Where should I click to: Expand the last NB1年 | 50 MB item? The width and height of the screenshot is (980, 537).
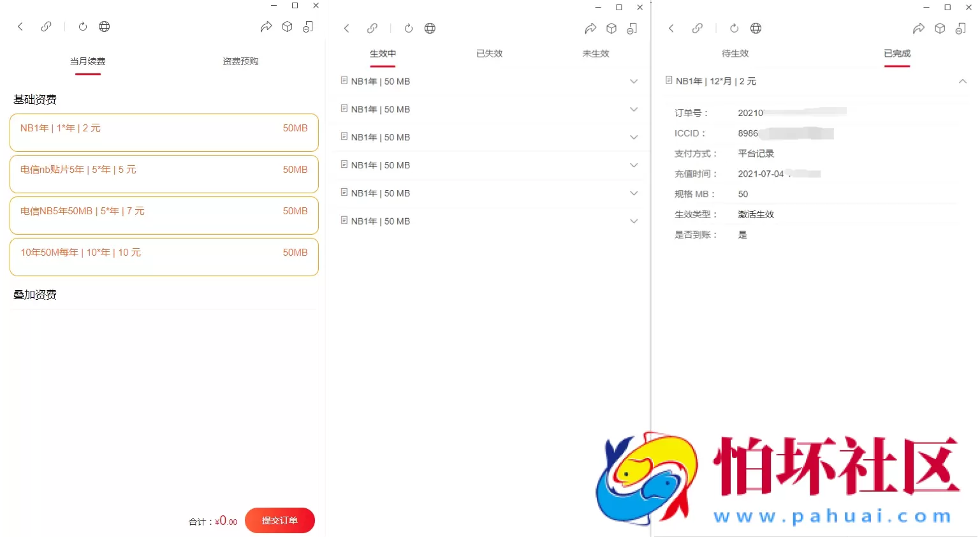[x=634, y=221]
